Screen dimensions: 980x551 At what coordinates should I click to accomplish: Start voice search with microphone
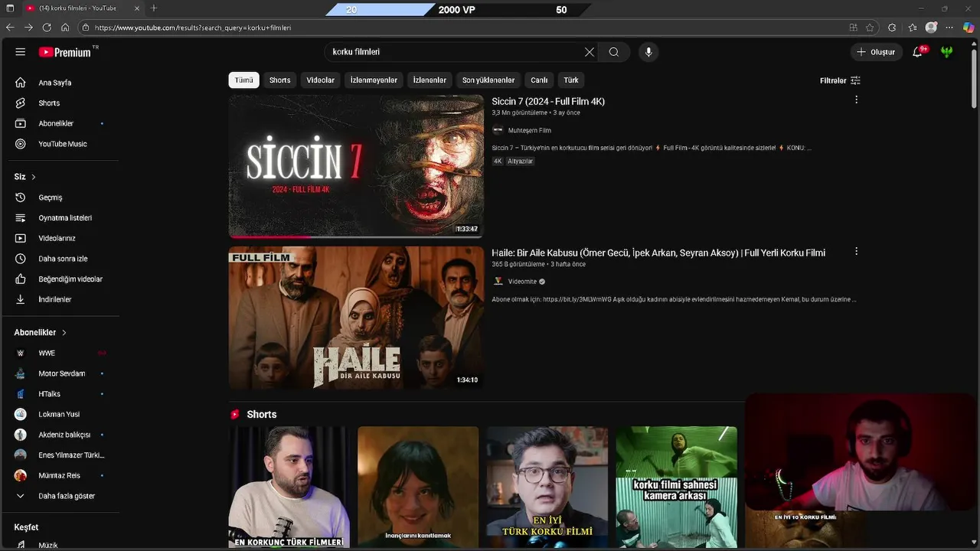click(x=648, y=52)
